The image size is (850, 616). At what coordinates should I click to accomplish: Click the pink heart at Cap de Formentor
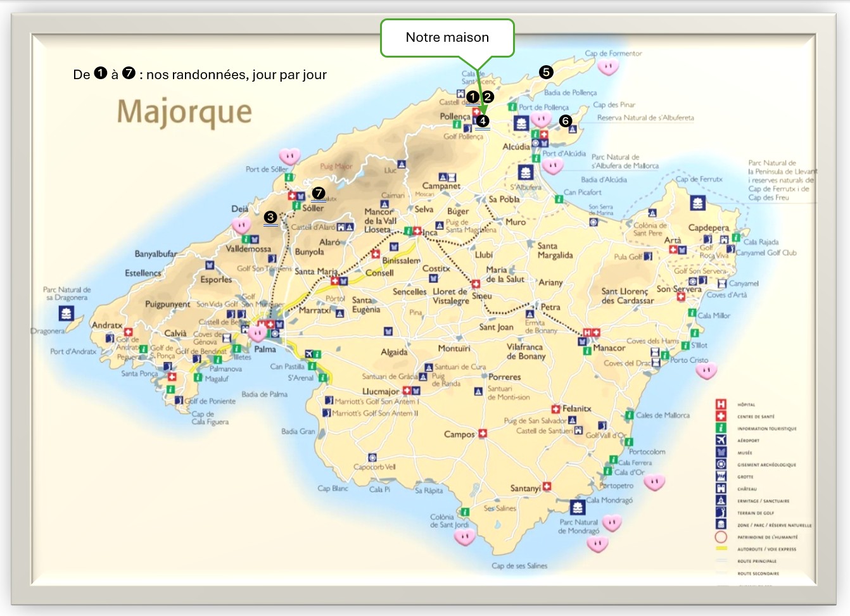point(608,66)
